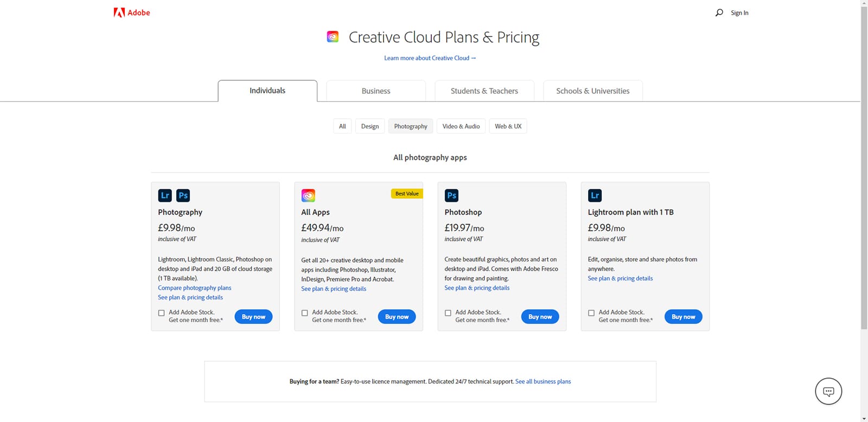
Task: Click the Creative Cloud icon on All Apps card
Action: (x=308, y=195)
